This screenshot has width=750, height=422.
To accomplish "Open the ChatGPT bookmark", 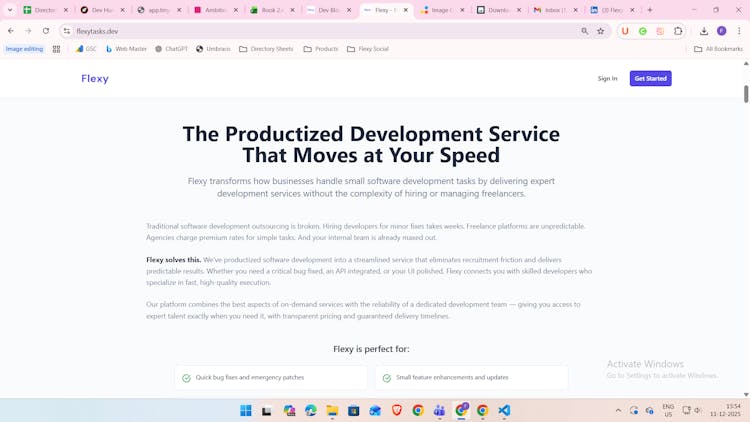I will click(x=171, y=48).
